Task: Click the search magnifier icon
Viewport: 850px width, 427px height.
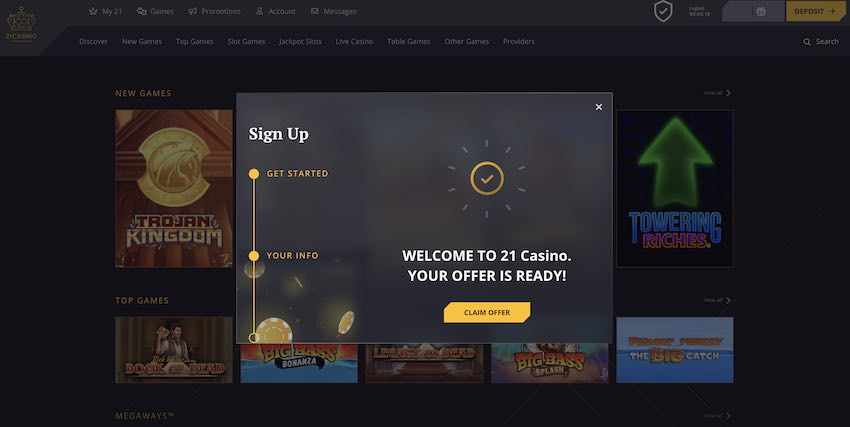Action: pos(807,42)
